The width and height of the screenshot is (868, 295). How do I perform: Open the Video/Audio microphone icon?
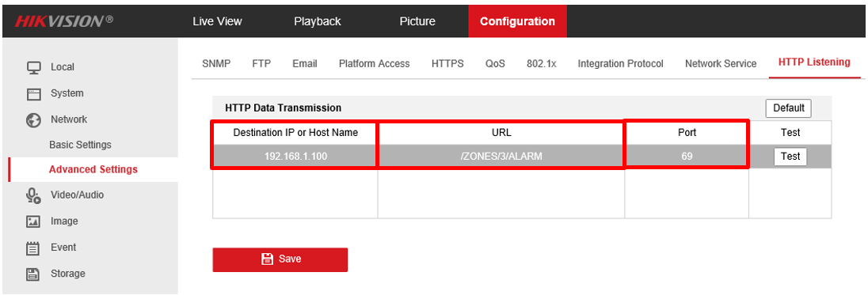coord(34,195)
